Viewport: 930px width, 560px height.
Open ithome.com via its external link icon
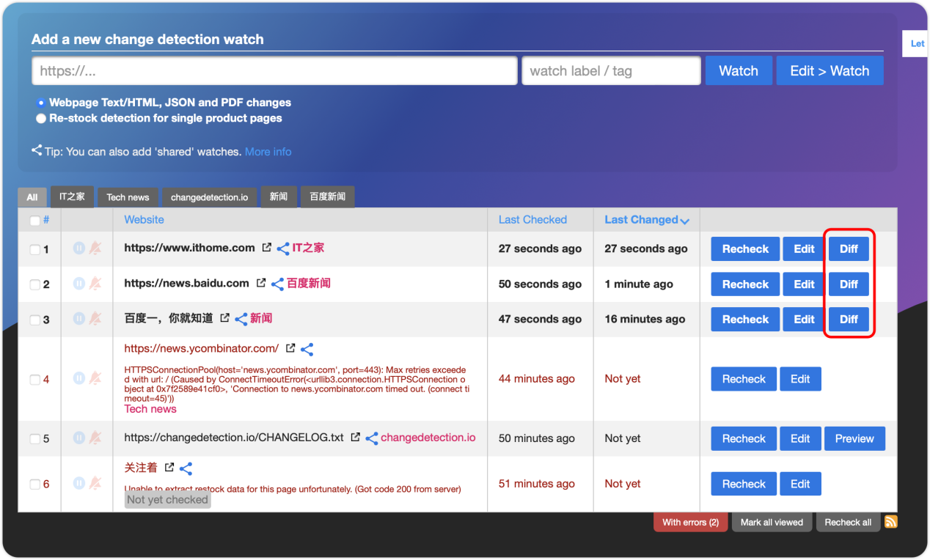266,247
